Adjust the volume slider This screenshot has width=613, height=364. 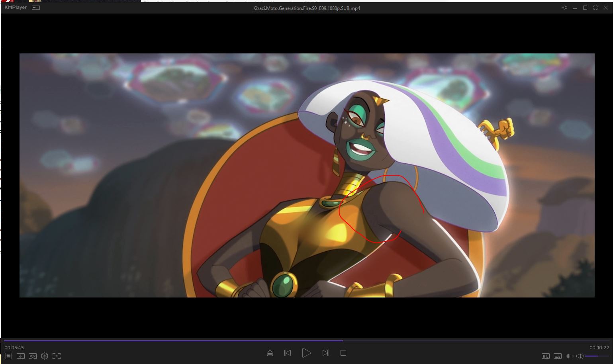[x=597, y=356]
